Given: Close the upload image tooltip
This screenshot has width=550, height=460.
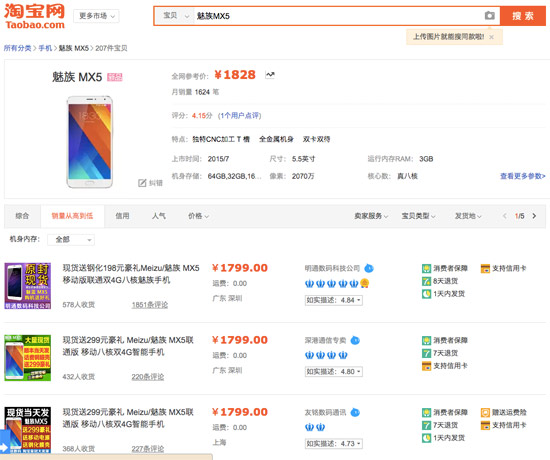Looking at the screenshot, I should (491, 37).
